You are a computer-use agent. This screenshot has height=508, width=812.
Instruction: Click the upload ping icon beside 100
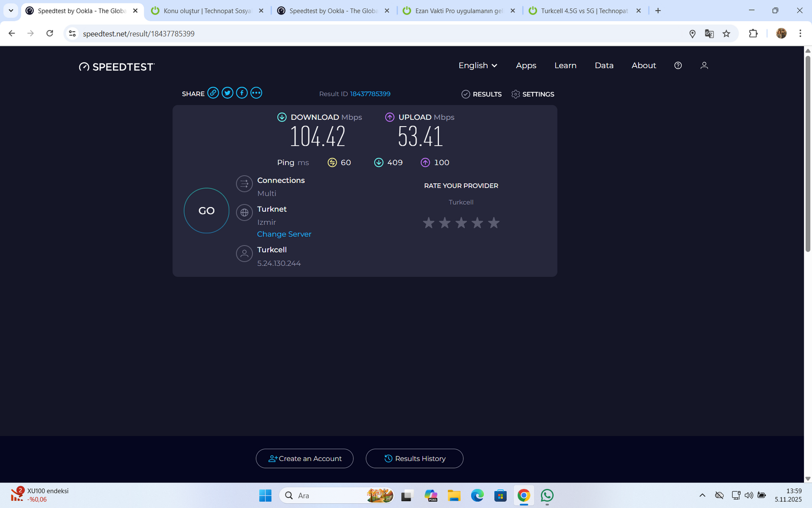pyautogui.click(x=425, y=162)
